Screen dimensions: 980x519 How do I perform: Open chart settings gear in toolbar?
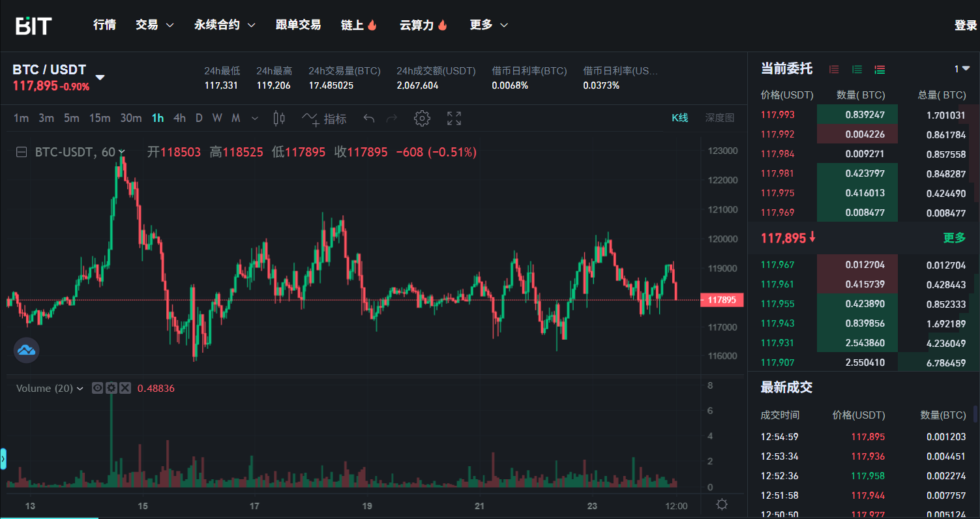point(422,119)
